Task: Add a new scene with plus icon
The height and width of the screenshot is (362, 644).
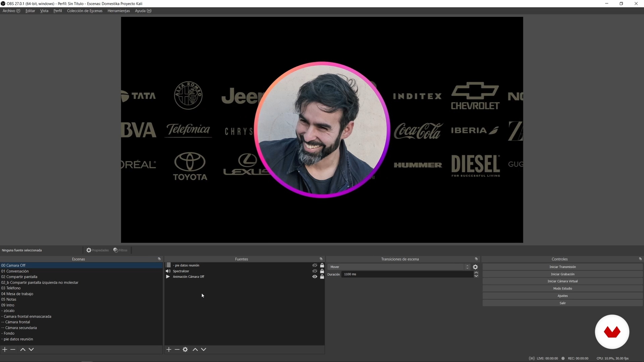Action: click(x=5, y=349)
